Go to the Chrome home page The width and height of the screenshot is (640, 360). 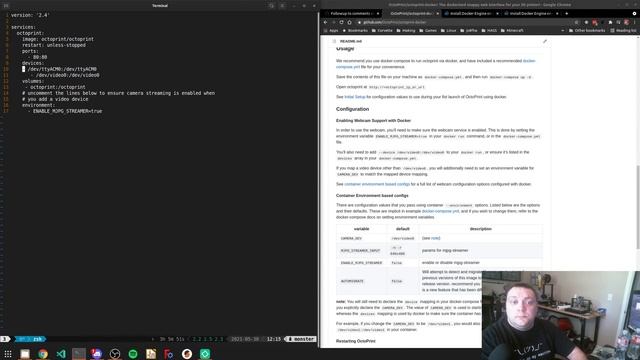[x=349, y=22]
